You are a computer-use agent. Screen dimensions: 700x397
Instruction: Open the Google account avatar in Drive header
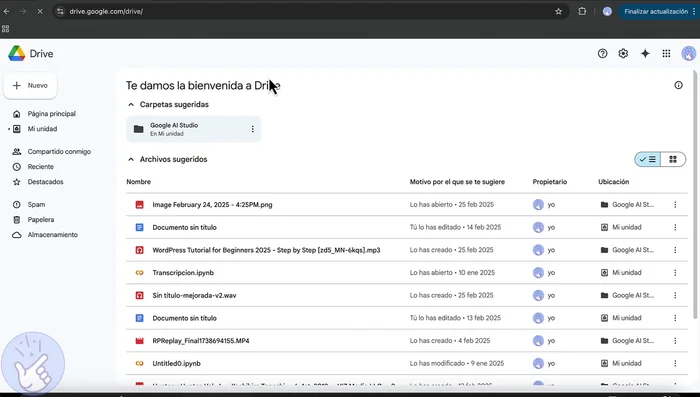688,54
